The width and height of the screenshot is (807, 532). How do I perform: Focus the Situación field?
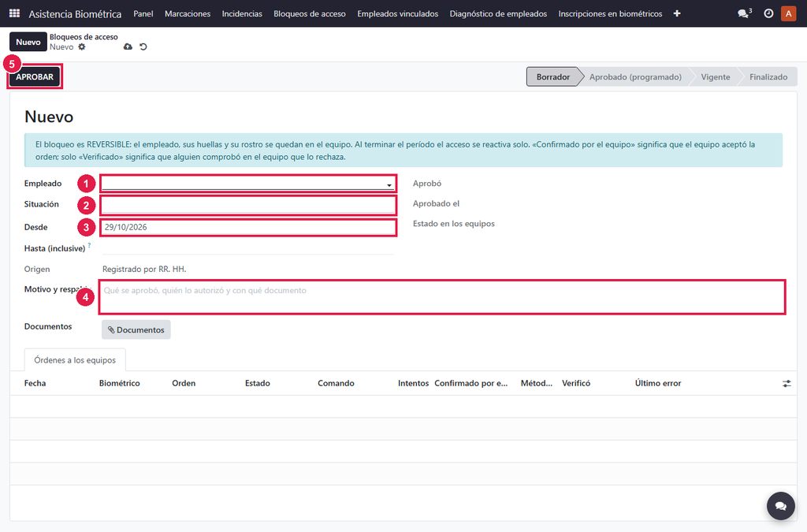pos(248,205)
